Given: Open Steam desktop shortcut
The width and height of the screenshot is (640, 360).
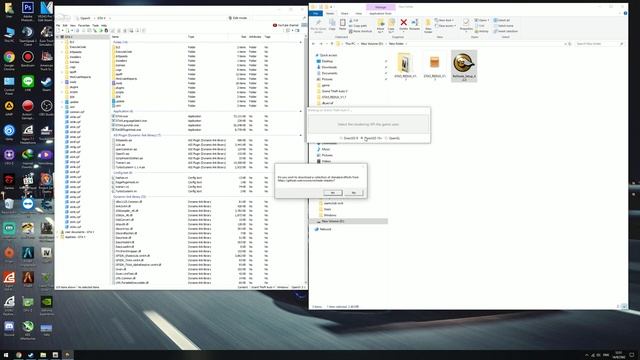Looking at the screenshot, I should coord(46,84).
